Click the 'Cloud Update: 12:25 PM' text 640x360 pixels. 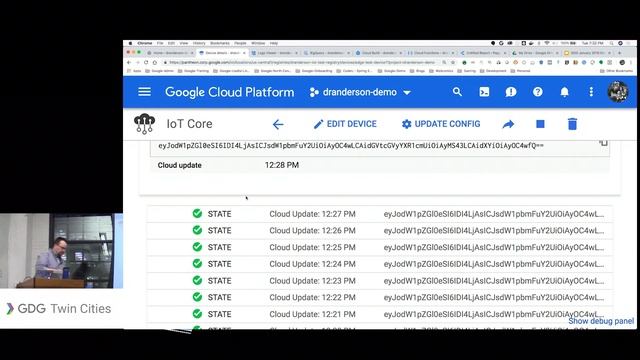[x=312, y=247]
